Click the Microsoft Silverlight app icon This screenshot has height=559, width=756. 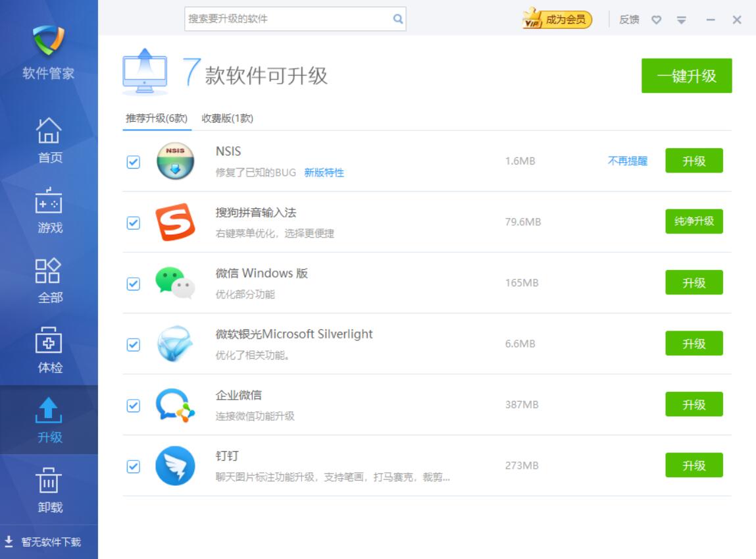coord(176,344)
